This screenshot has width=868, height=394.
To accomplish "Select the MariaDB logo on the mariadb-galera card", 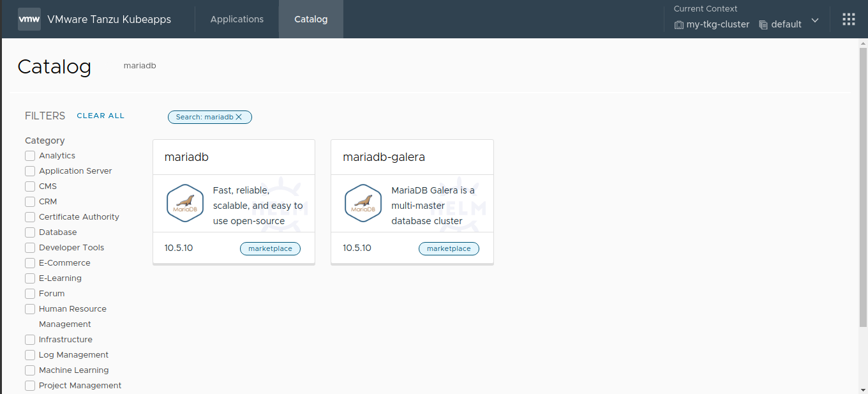I will coord(363,204).
